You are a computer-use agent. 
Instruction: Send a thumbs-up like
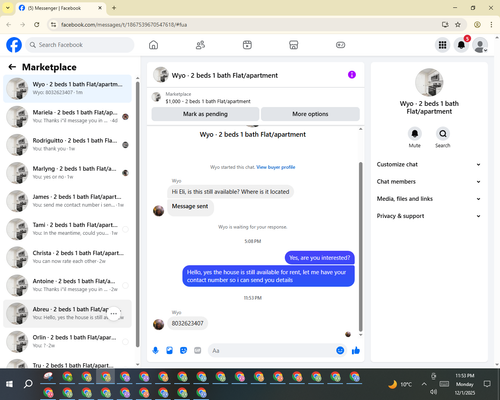(x=356, y=350)
